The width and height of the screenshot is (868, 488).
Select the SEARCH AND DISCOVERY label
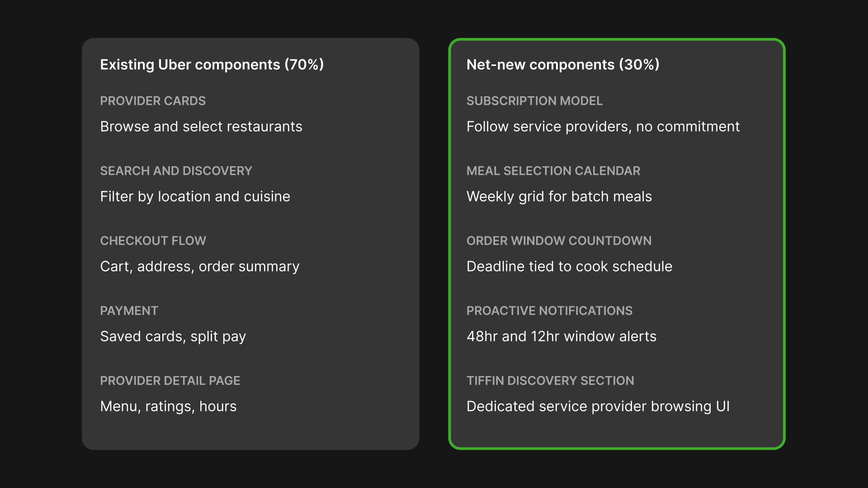tap(176, 171)
